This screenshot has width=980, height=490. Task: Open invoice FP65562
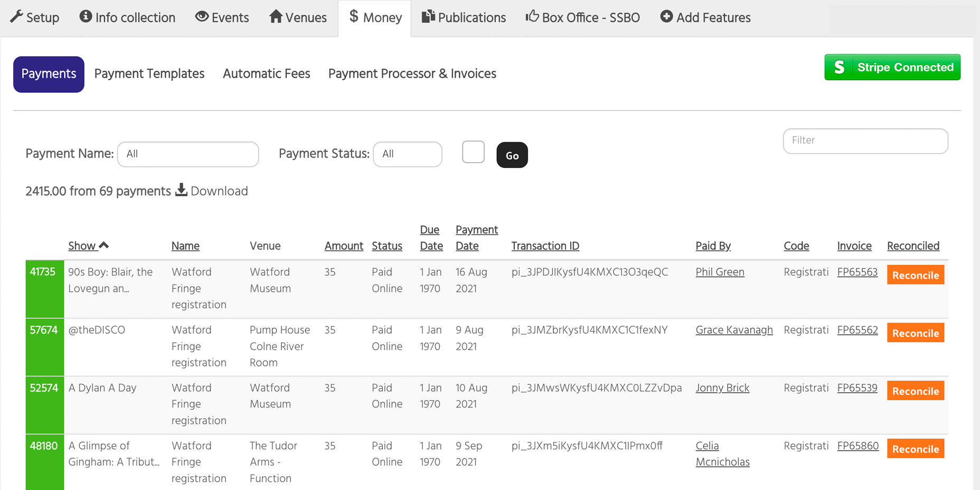(858, 330)
